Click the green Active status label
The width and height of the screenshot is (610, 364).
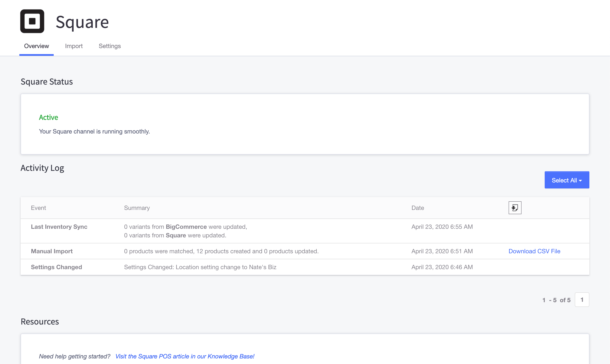[48, 117]
